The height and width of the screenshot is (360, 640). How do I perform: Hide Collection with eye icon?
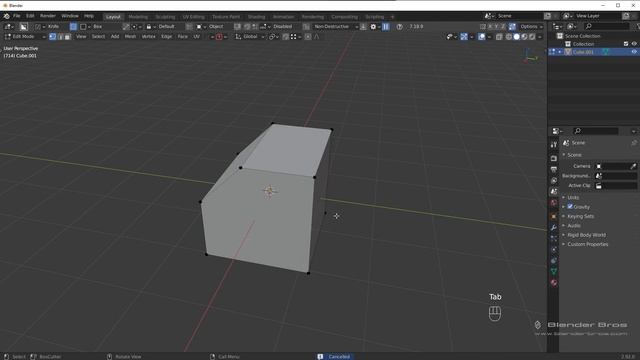[634, 44]
